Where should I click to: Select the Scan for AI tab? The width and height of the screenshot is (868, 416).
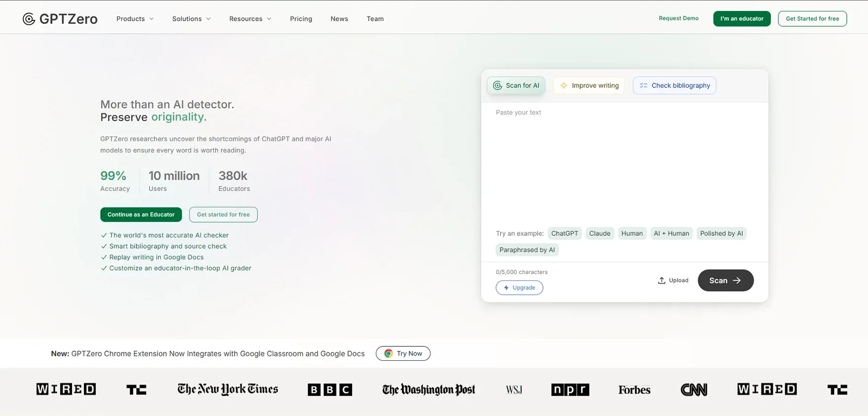516,85
